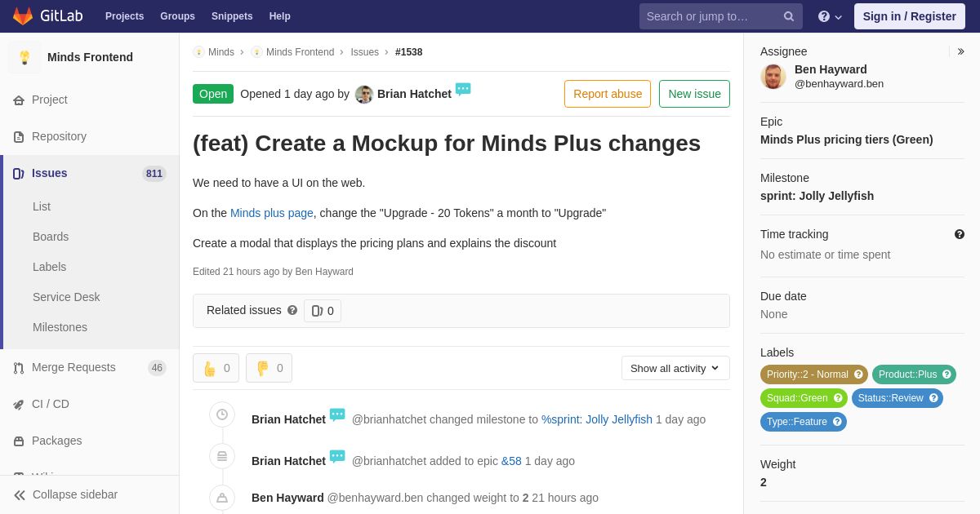Click the Merge Requests count badge 46
The width and height of the screenshot is (980, 514).
[157, 368]
